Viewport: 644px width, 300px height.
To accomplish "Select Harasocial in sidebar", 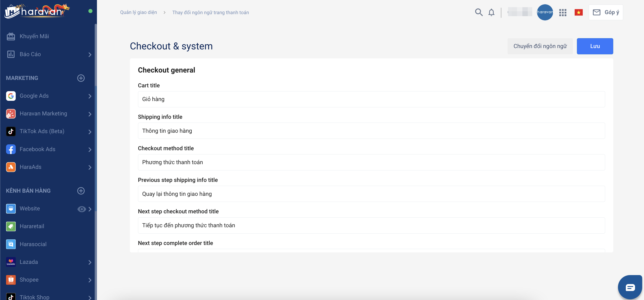I will pos(33,244).
